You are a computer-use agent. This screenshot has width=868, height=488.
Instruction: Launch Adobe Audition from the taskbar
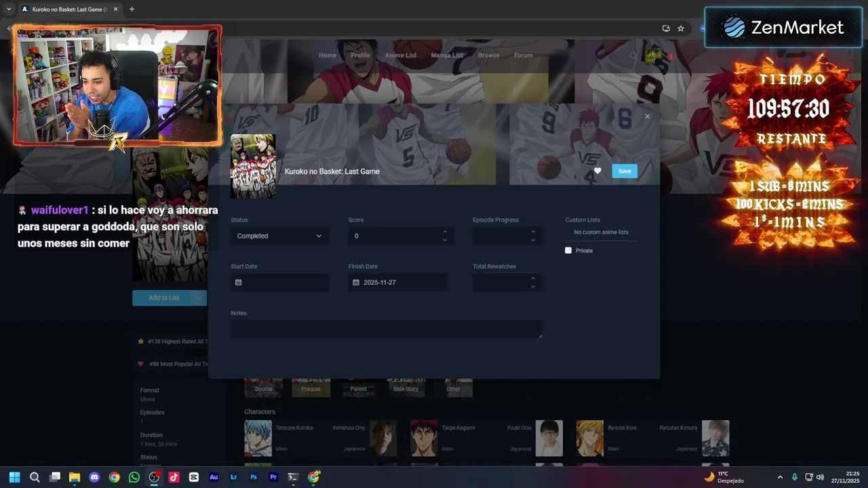(x=214, y=477)
